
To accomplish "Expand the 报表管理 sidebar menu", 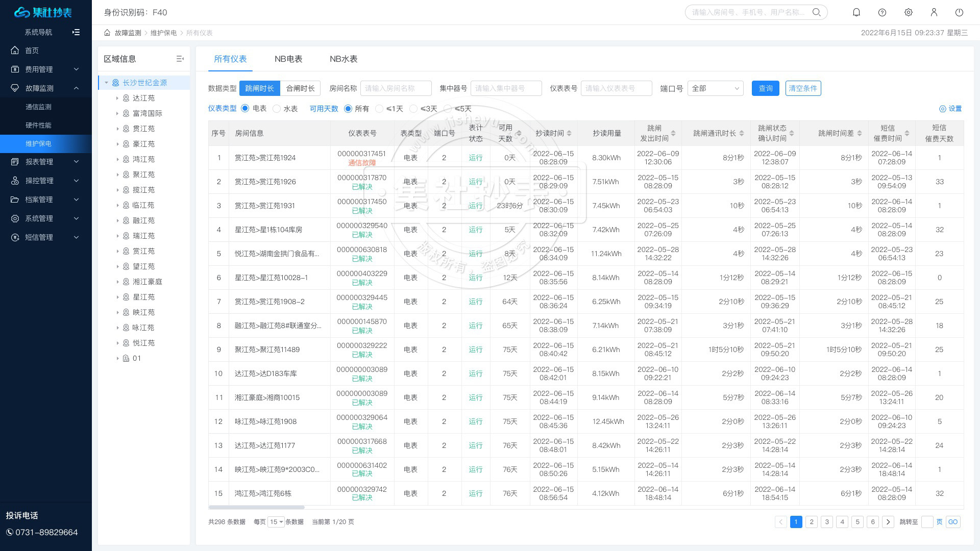I will point(45,162).
